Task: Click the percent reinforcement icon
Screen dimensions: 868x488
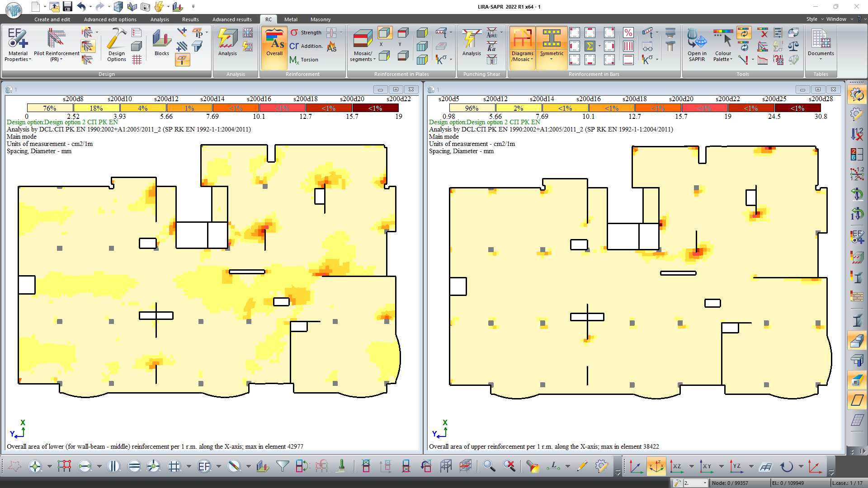Action: pos(628,33)
